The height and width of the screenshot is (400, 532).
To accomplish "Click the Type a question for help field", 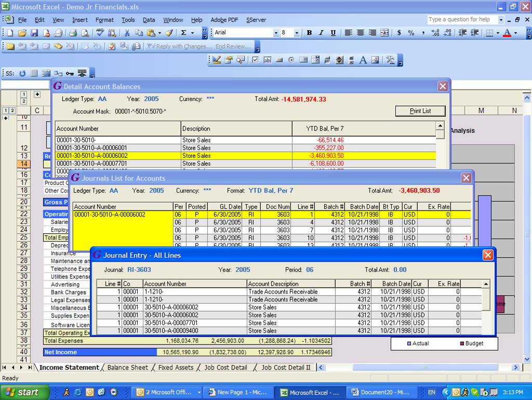I will (x=462, y=20).
